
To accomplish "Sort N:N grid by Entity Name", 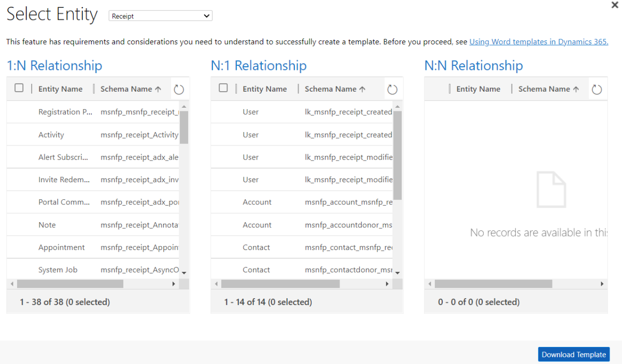I will [x=478, y=89].
